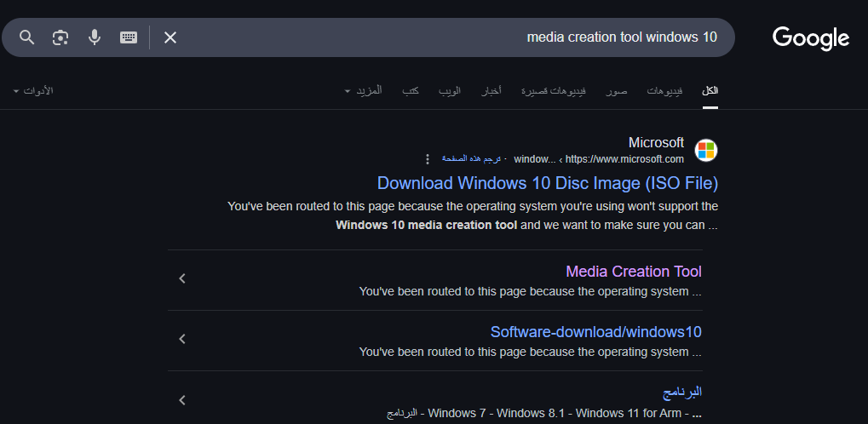Switch to كتب (Books) tab
This screenshot has width=868, height=424.
[x=411, y=91]
